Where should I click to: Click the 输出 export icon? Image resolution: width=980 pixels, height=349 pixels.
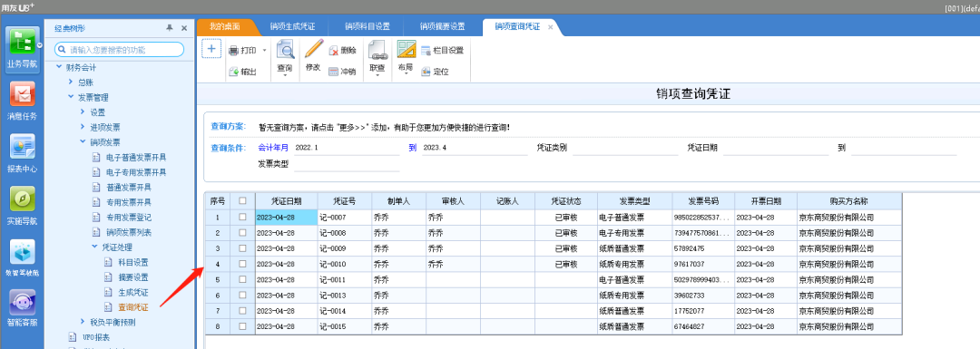click(x=233, y=72)
